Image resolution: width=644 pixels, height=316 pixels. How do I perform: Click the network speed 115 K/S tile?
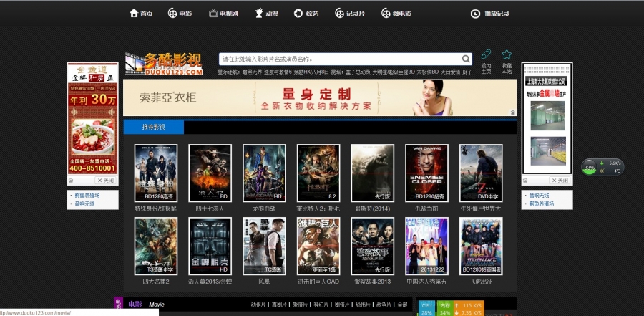469,309
